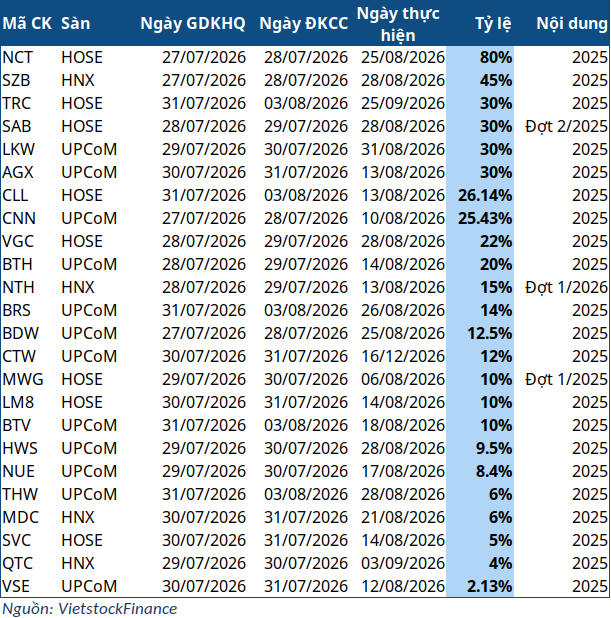Select the NUE ticker cell
The height and width of the screenshot is (618, 611).
click(x=19, y=471)
